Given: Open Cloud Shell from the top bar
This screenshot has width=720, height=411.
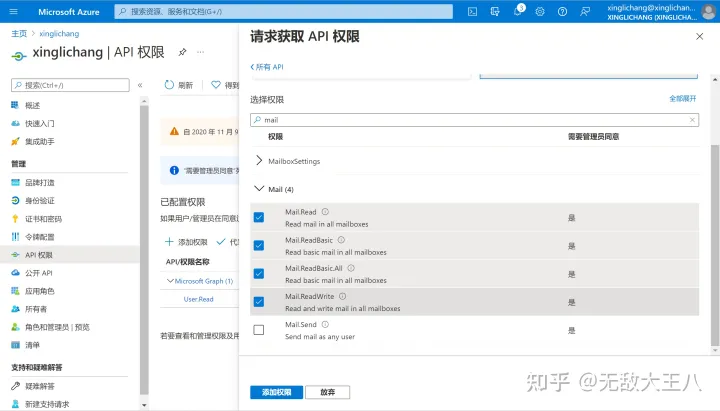Looking at the screenshot, I should pos(473,11).
